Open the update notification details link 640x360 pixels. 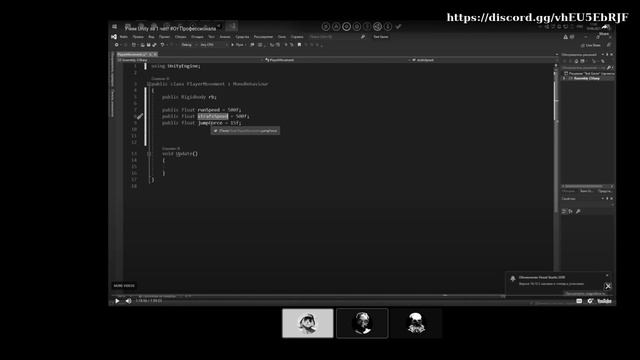point(585,293)
